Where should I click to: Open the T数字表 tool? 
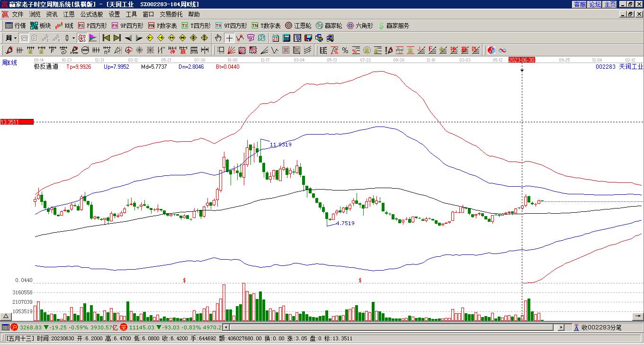pyautogui.click(x=266, y=26)
